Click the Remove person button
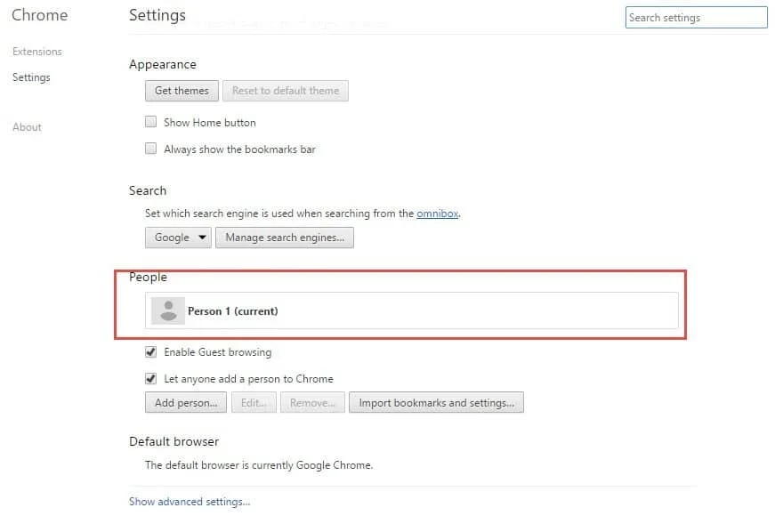Screen dimensions: 775x532 coord(312,403)
